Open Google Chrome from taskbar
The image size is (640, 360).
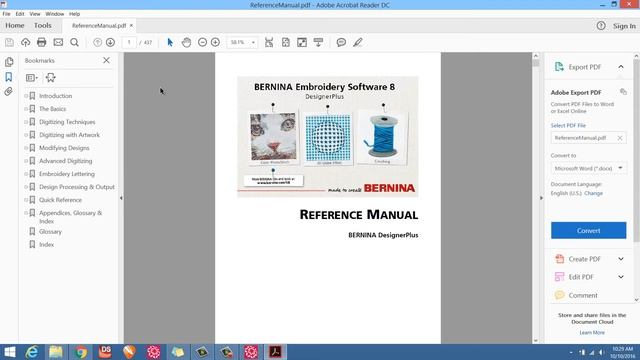click(x=81, y=352)
